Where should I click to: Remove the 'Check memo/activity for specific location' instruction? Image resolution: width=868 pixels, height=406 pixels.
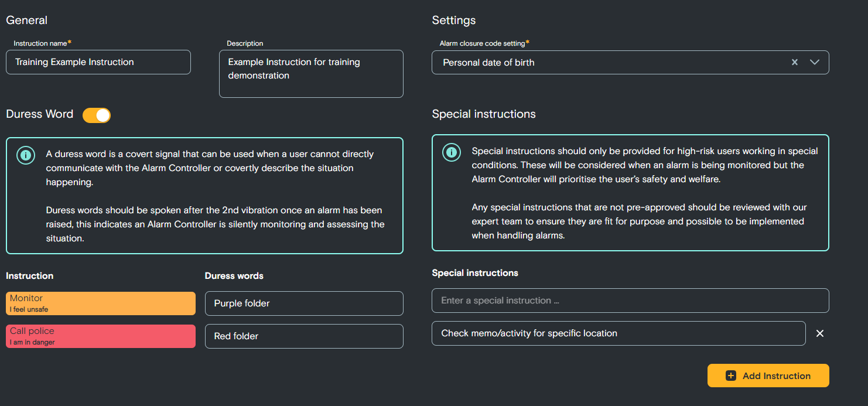[820, 333]
